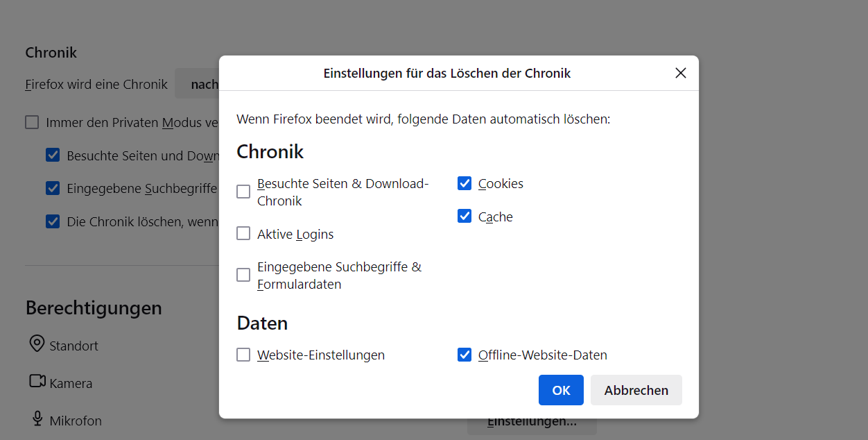The width and height of the screenshot is (868, 440).
Task: Enable Besuchte Seiten & Download-Chronik checkbox in dialog
Action: pyautogui.click(x=243, y=192)
